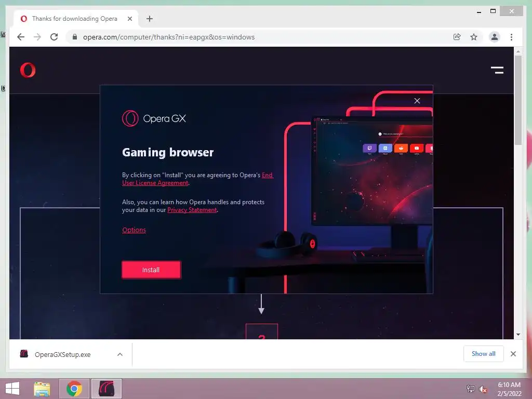Minimize the Chrome window
The width and height of the screenshot is (532, 399).
coord(478,11)
